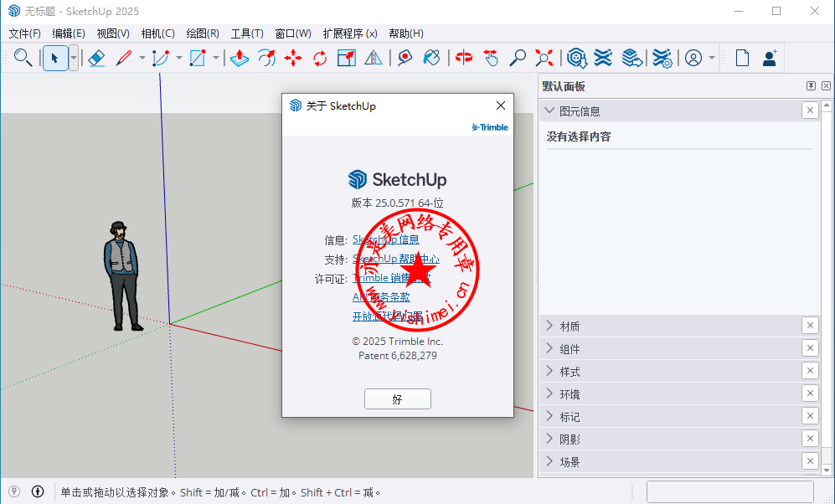Screen dimensions: 835x504
Task: Close the 关于 SketchUp dialog
Action: coord(501,105)
